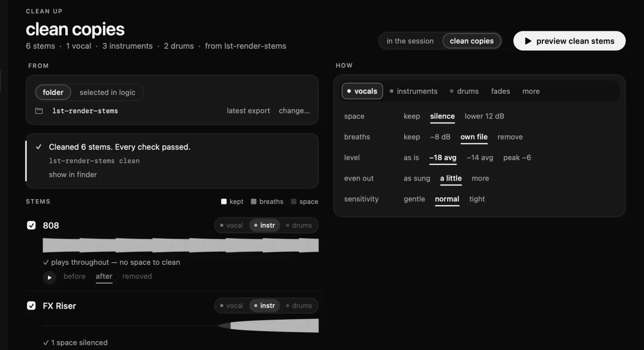Set level to −14 avg
This screenshot has height=350, width=644.
click(480, 157)
